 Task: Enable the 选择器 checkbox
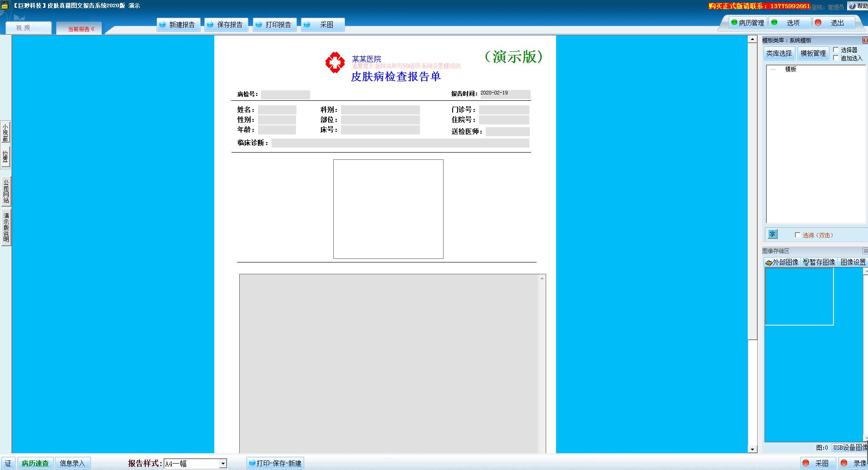pos(836,49)
